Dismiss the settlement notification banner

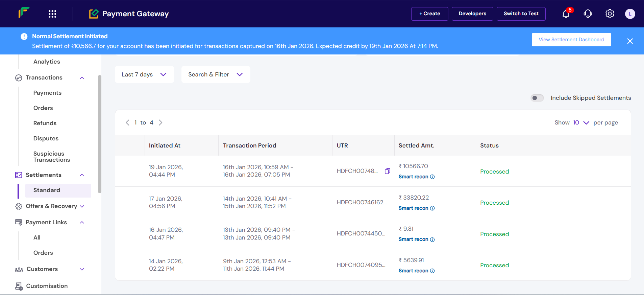pyautogui.click(x=630, y=41)
